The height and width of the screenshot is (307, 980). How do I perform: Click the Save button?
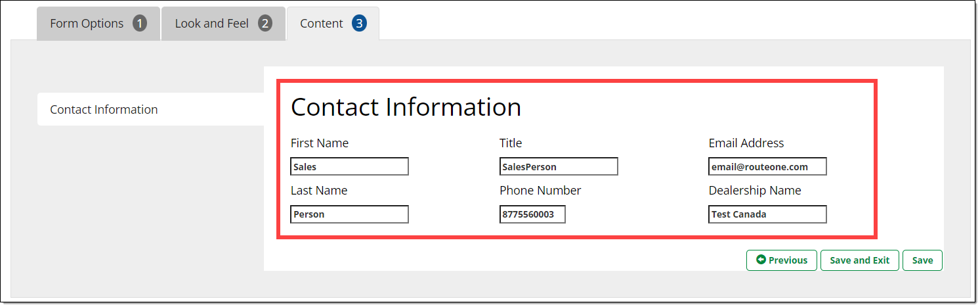click(x=922, y=260)
